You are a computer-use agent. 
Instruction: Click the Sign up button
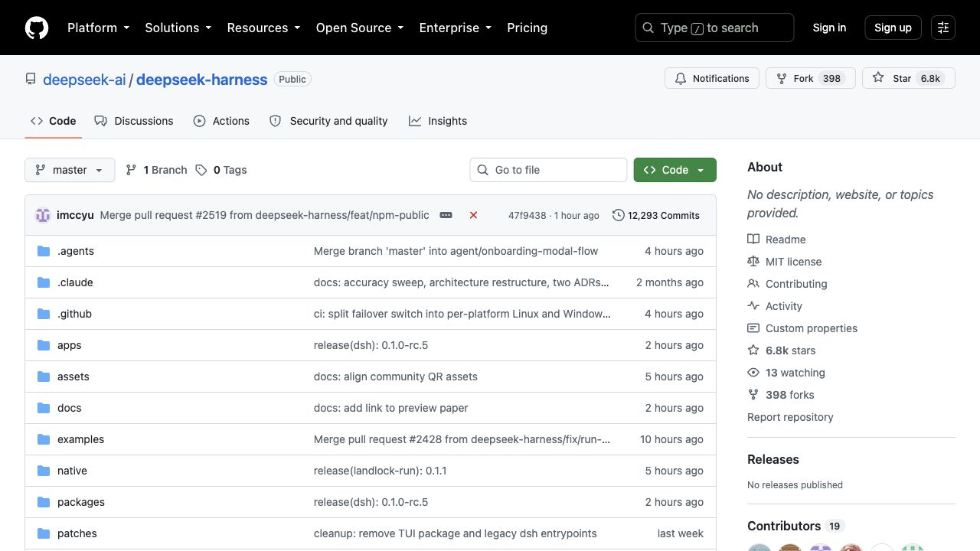click(893, 28)
